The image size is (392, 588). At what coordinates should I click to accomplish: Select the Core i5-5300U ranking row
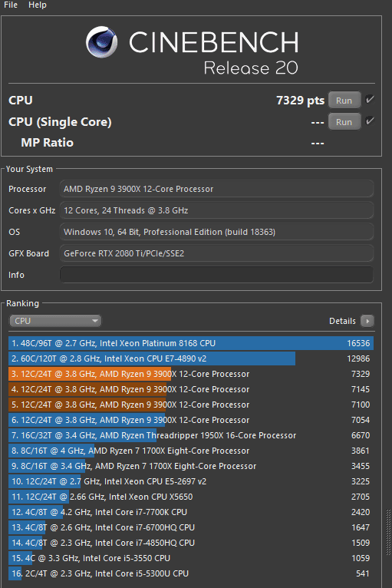pyautogui.click(x=191, y=573)
